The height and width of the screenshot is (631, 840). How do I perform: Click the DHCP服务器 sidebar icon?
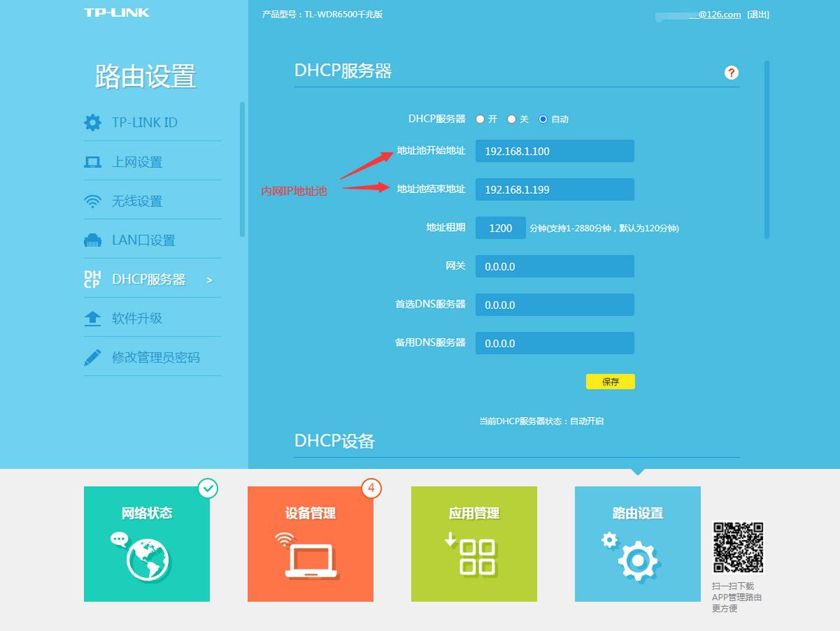pos(93,278)
